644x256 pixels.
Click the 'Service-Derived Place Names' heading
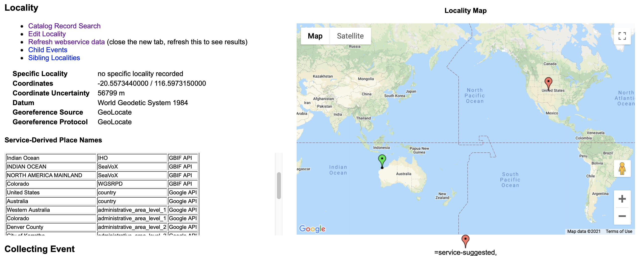click(53, 140)
